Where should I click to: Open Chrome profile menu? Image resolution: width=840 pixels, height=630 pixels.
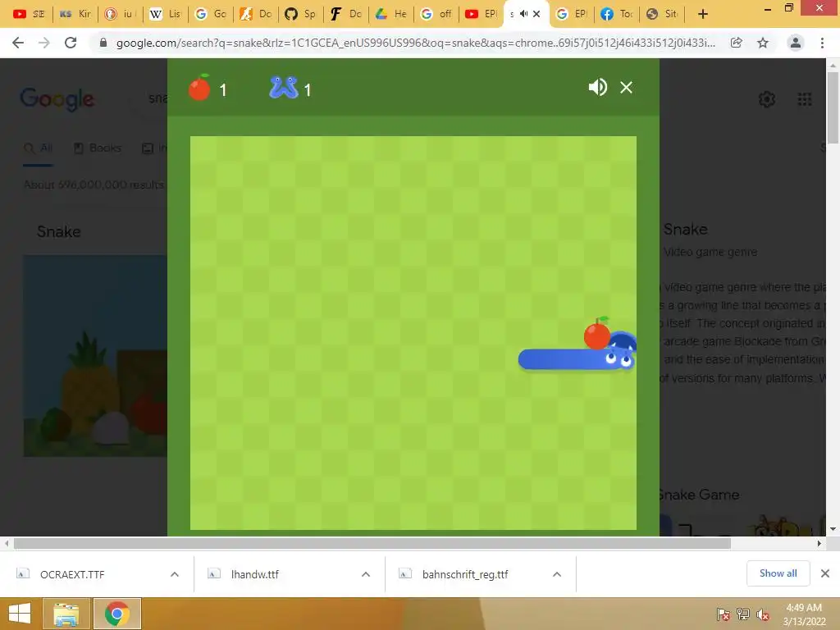(x=796, y=43)
